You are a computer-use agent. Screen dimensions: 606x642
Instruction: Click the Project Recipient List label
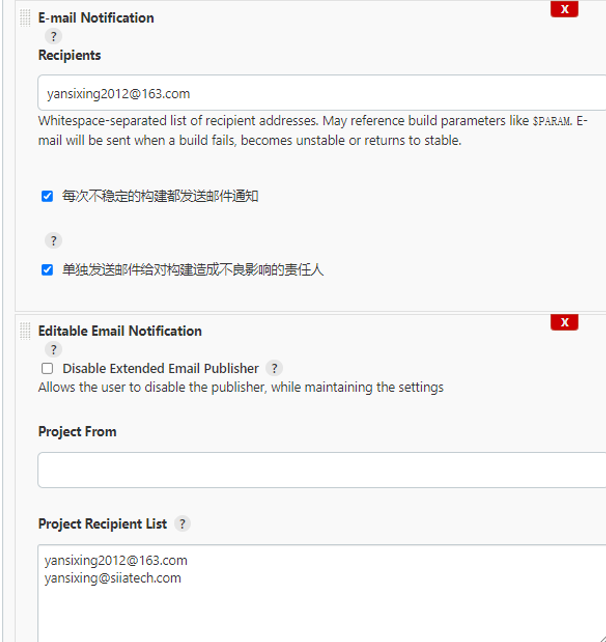[x=102, y=524]
